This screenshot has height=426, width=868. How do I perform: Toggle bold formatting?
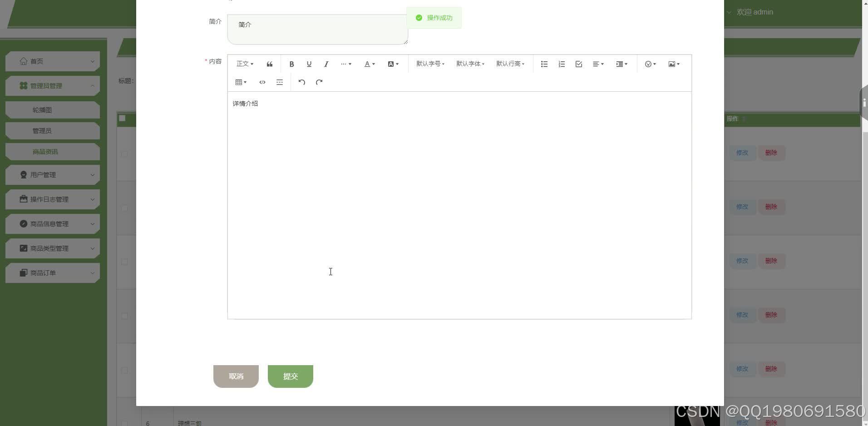pyautogui.click(x=291, y=64)
